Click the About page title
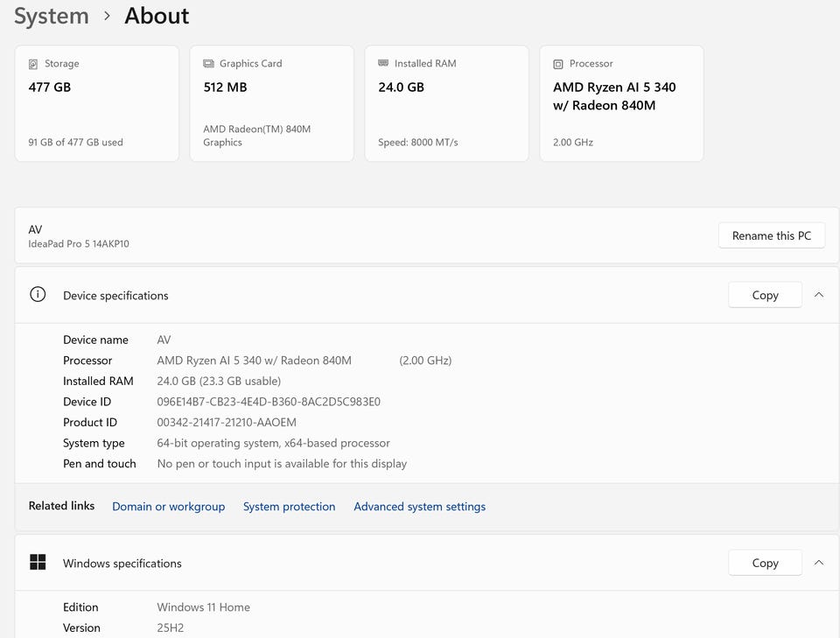Image resolution: width=840 pixels, height=638 pixels. coord(157,16)
